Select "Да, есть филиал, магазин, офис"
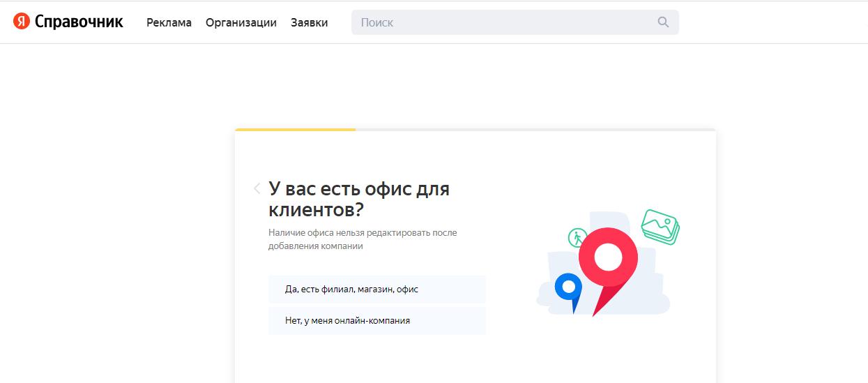The width and height of the screenshot is (868, 383). [x=377, y=289]
